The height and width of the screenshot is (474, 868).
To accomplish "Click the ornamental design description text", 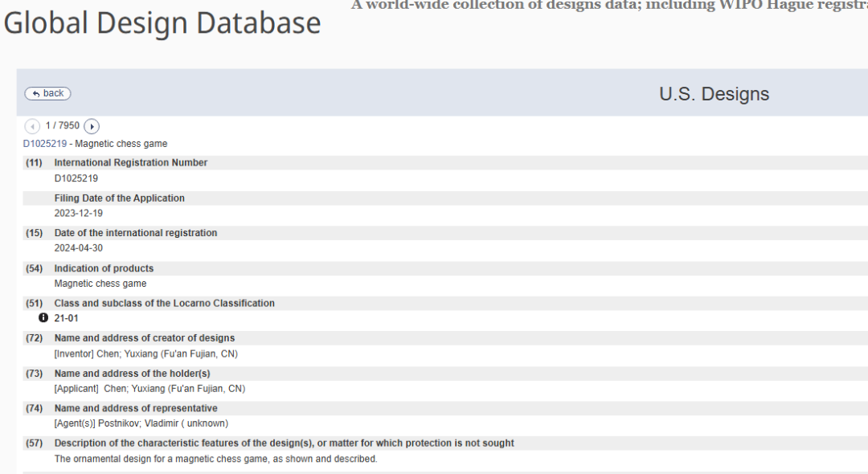I will pyautogui.click(x=215, y=459).
